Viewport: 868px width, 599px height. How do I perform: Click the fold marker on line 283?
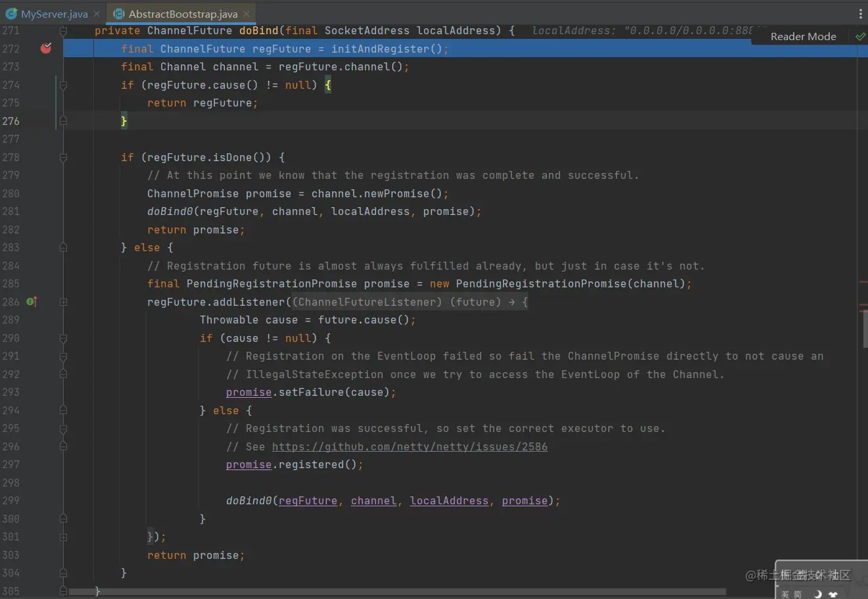point(63,248)
